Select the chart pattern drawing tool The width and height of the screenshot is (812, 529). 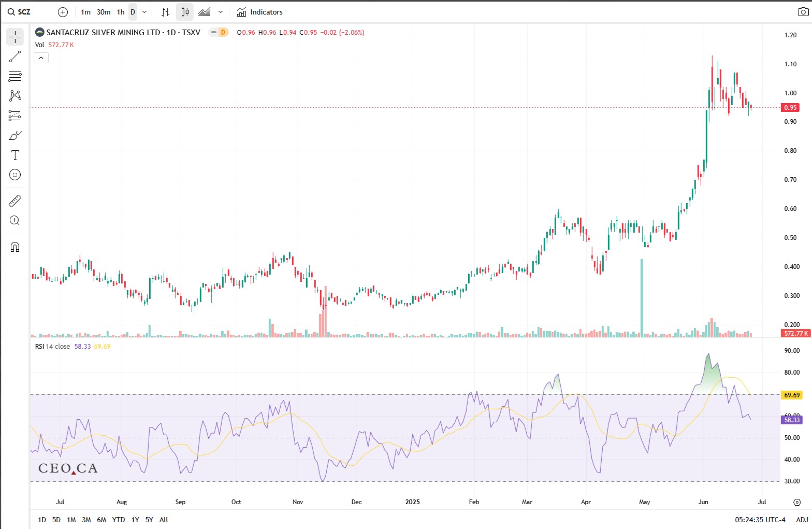pyautogui.click(x=15, y=96)
